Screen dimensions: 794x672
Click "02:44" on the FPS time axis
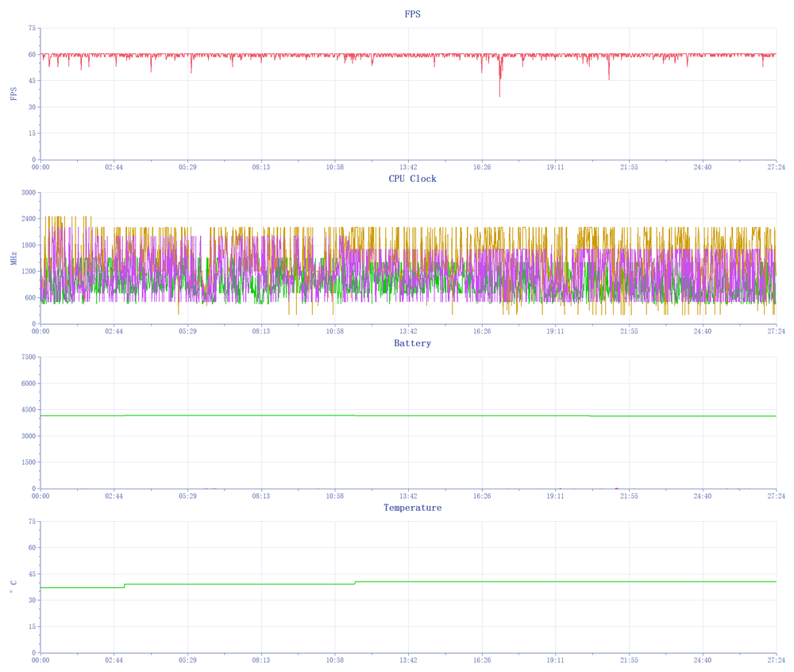coord(114,167)
